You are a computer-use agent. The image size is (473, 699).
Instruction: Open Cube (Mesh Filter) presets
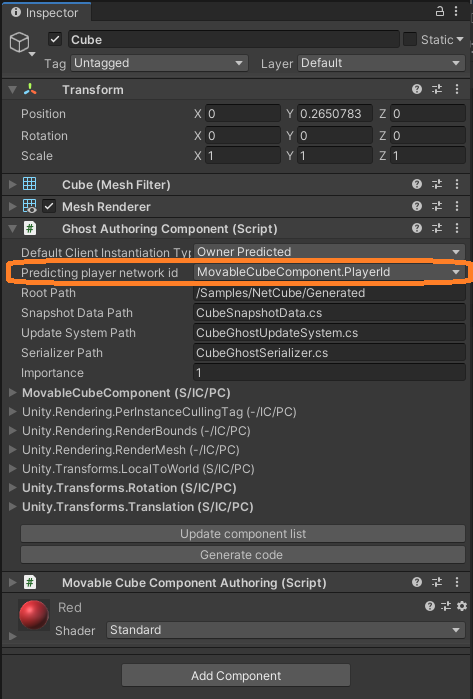point(437,184)
